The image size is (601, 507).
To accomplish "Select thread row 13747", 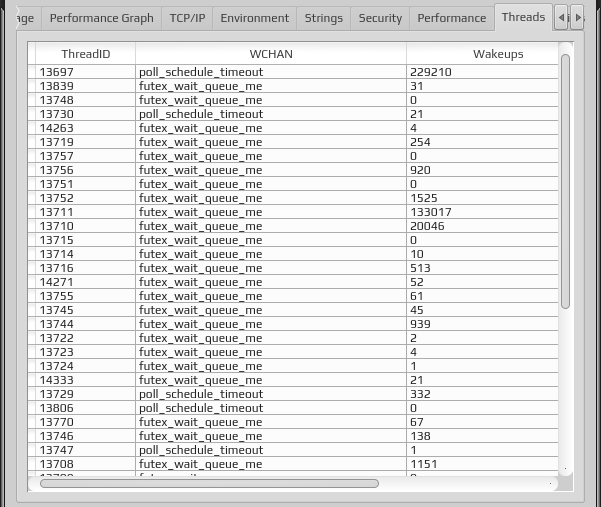I will (293, 450).
